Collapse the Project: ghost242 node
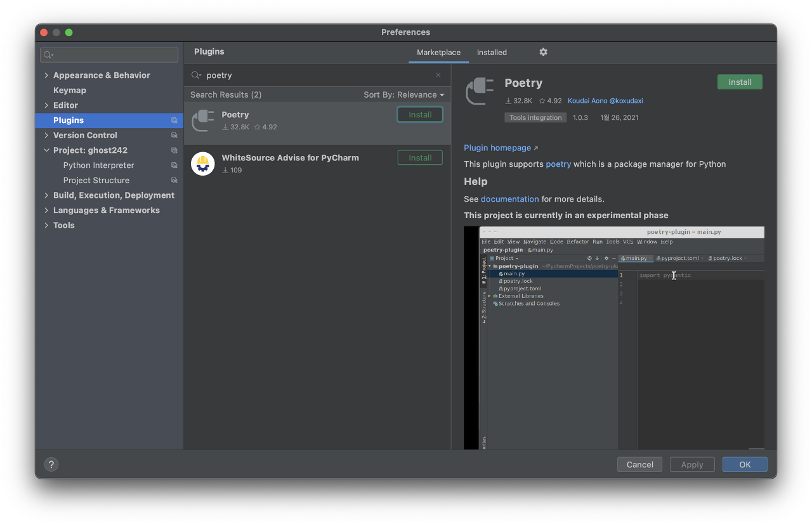The image size is (812, 525). [x=46, y=150]
